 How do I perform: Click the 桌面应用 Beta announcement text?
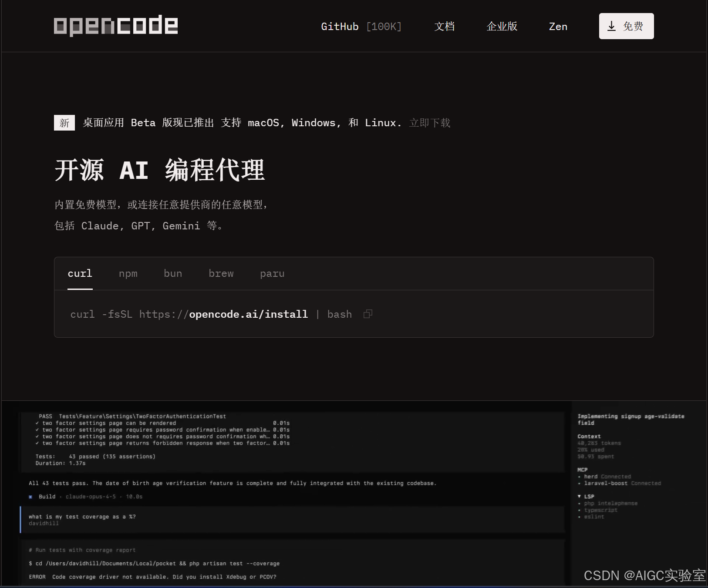(242, 123)
